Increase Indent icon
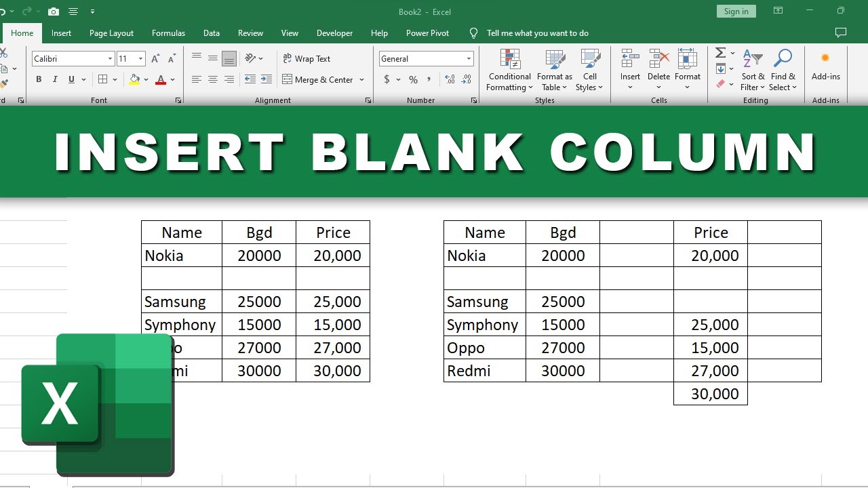Image resolution: width=868 pixels, height=488 pixels. 267,79
